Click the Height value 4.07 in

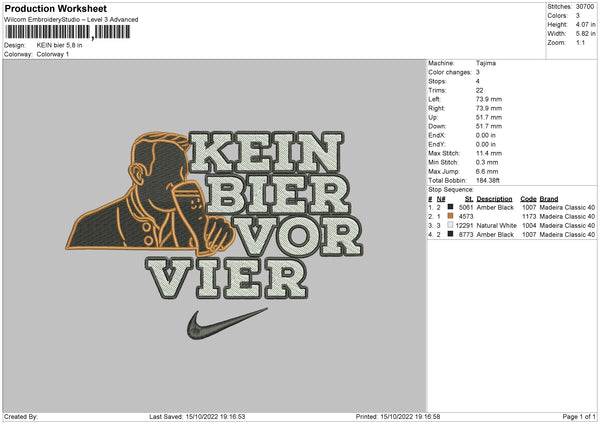pos(585,24)
